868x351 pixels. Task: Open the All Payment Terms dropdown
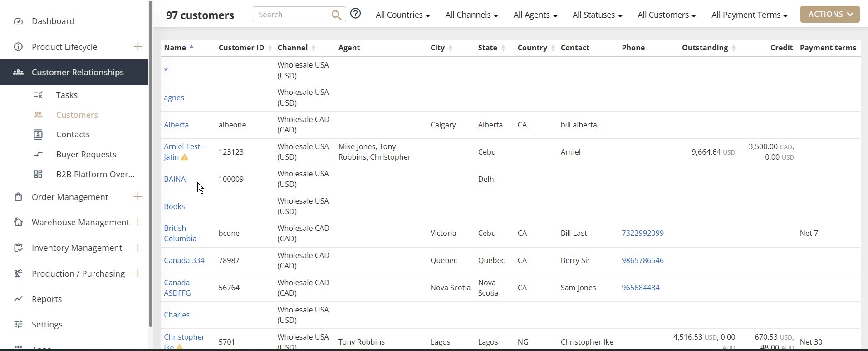coord(749,15)
